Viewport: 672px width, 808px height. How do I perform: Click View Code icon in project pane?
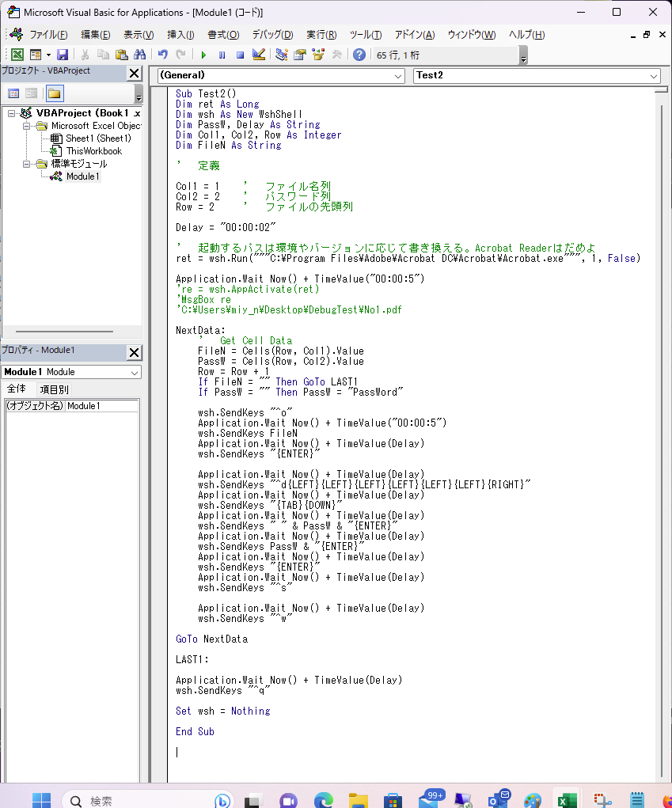14,93
